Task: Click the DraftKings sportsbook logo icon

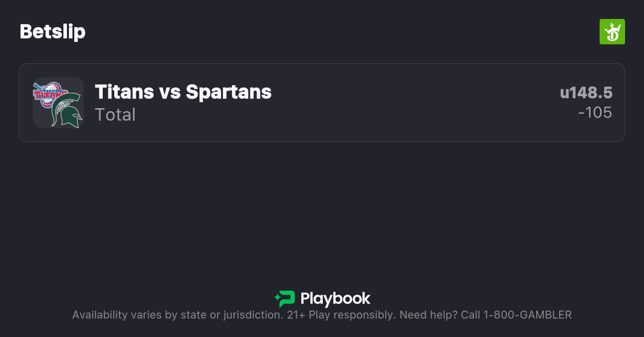Action: pyautogui.click(x=612, y=32)
